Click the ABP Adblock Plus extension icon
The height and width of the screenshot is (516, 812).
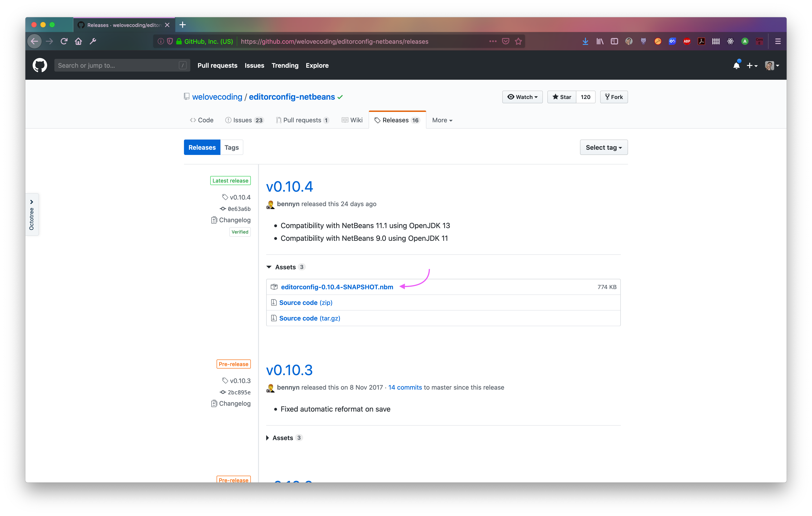click(x=687, y=41)
